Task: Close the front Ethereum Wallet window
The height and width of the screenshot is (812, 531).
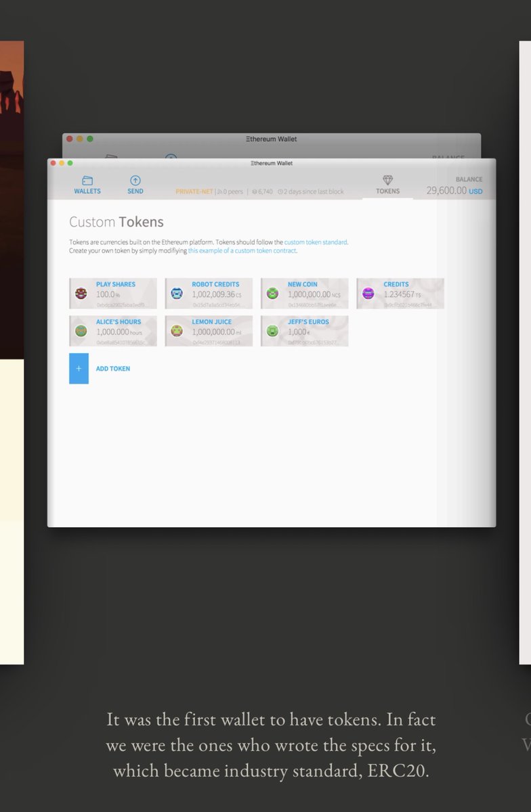Action: 53,163
